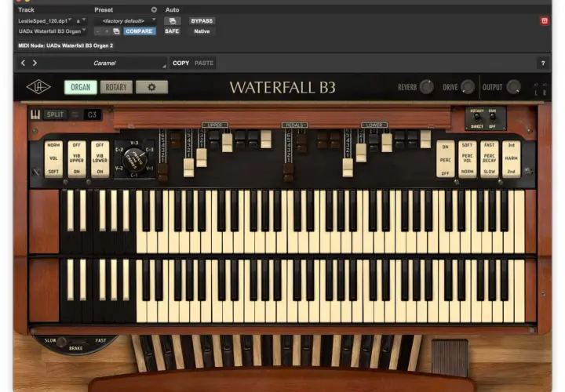The height and width of the screenshot is (392, 565).
Task: Click the first brown UPPER drawbar
Action: coord(162,172)
